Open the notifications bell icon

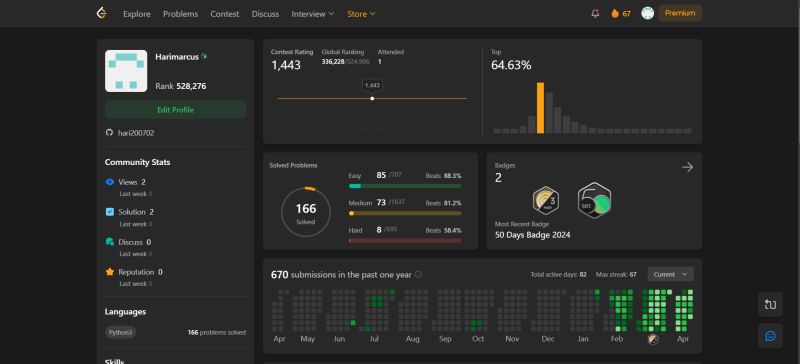click(x=595, y=14)
